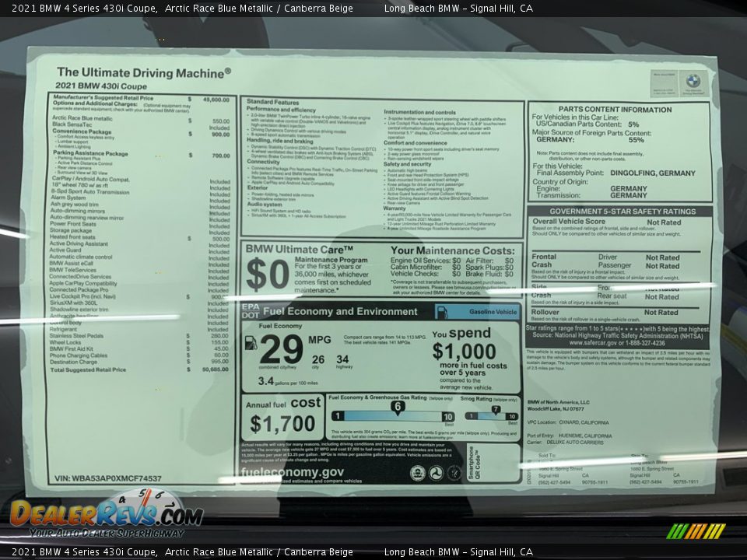Screen dimensions: 747x560
Task: Select "GOVERNMENT 5-STAR SAFETY RATINGS" header
Action: (x=622, y=212)
